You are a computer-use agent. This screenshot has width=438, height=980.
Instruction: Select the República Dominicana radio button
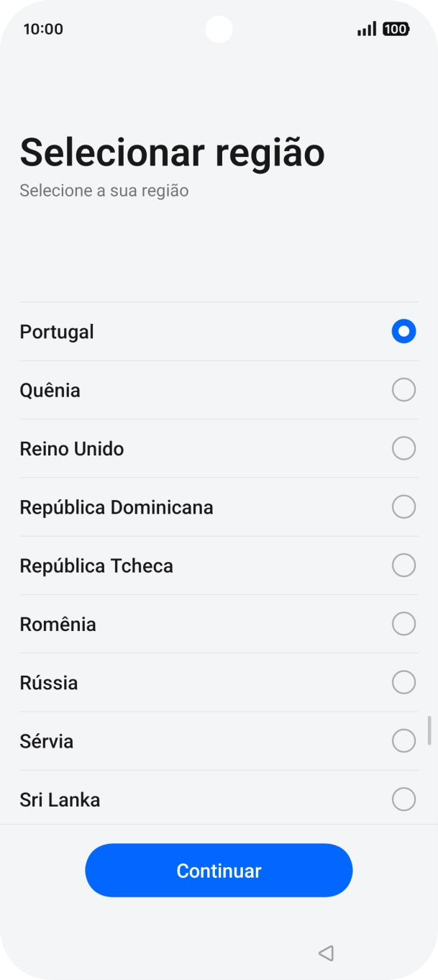pyautogui.click(x=403, y=507)
